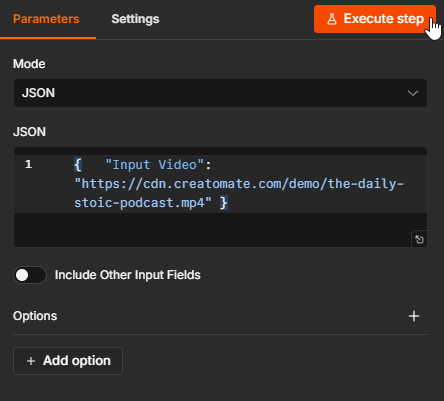Image resolution: width=444 pixels, height=401 pixels.
Task: Open the Mode dropdown showing JSON
Action: click(x=220, y=93)
